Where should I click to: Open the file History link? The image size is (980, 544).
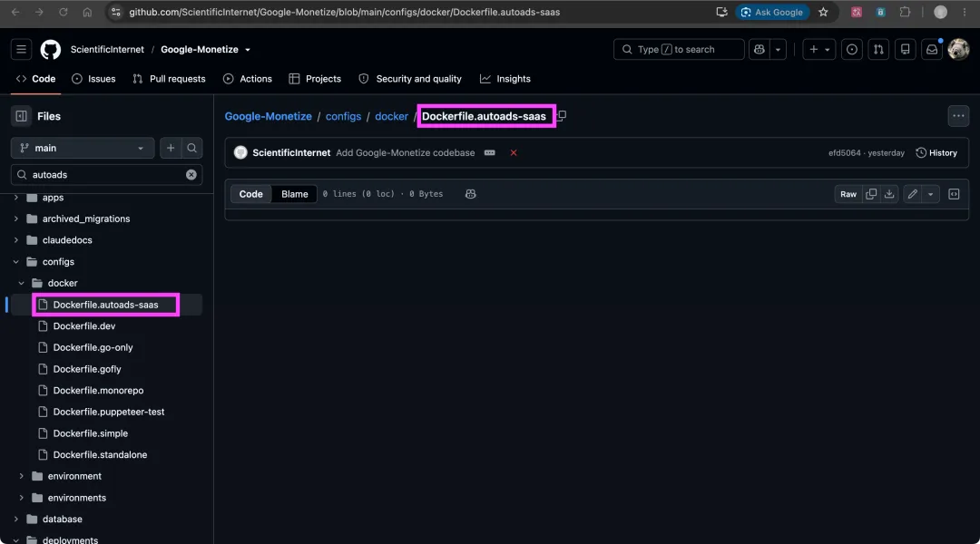(x=936, y=153)
